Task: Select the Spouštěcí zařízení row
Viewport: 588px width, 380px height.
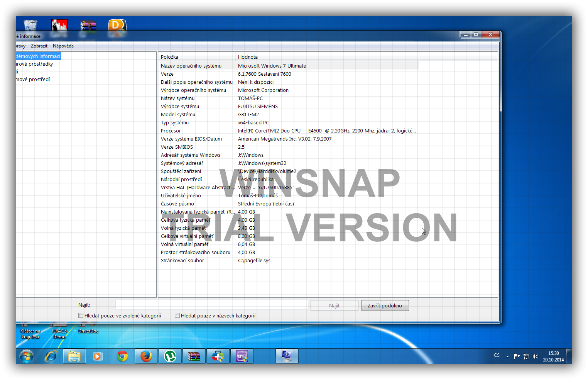Action: pos(289,171)
